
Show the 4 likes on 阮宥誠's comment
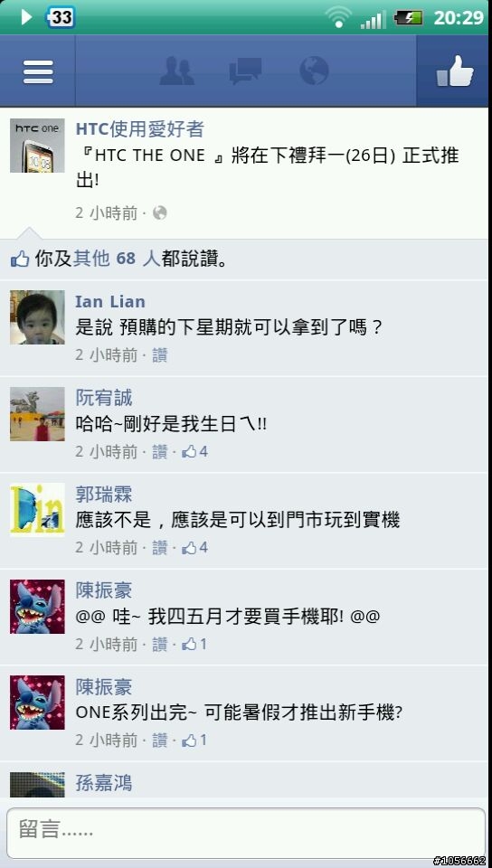(x=195, y=452)
